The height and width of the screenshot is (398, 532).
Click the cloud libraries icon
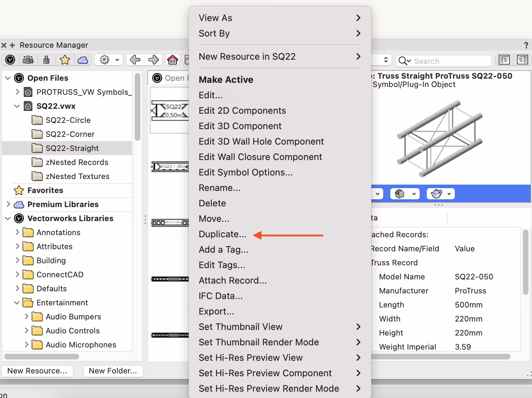pyautogui.click(x=83, y=60)
